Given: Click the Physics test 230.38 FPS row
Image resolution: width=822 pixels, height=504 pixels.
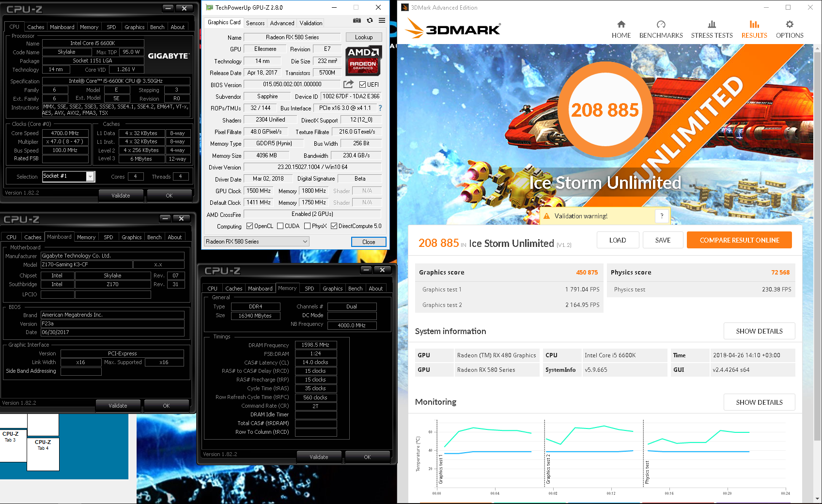Looking at the screenshot, I should pyautogui.click(x=701, y=290).
